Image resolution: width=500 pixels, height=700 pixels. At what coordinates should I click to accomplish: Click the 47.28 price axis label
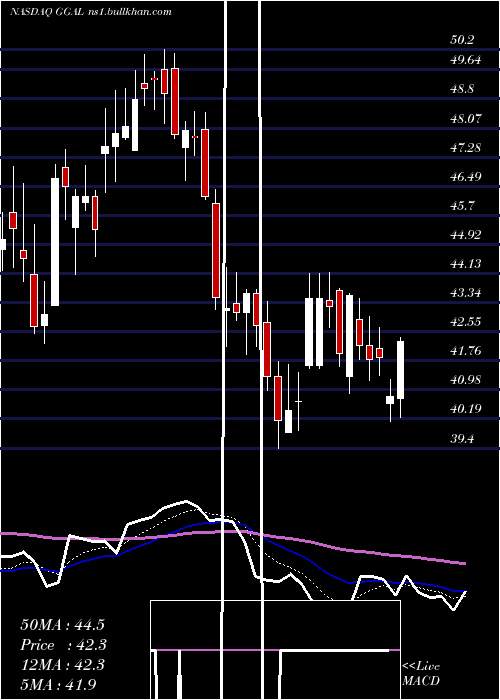pyautogui.click(x=466, y=147)
